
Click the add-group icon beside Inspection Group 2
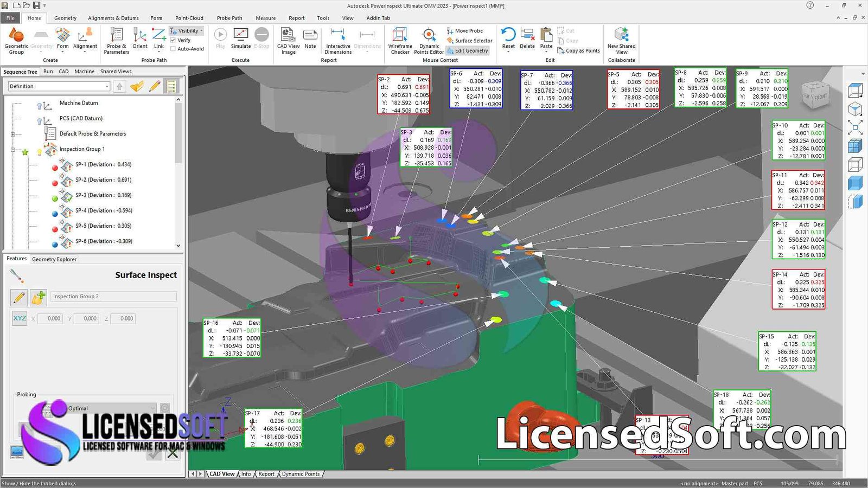pos(39,297)
